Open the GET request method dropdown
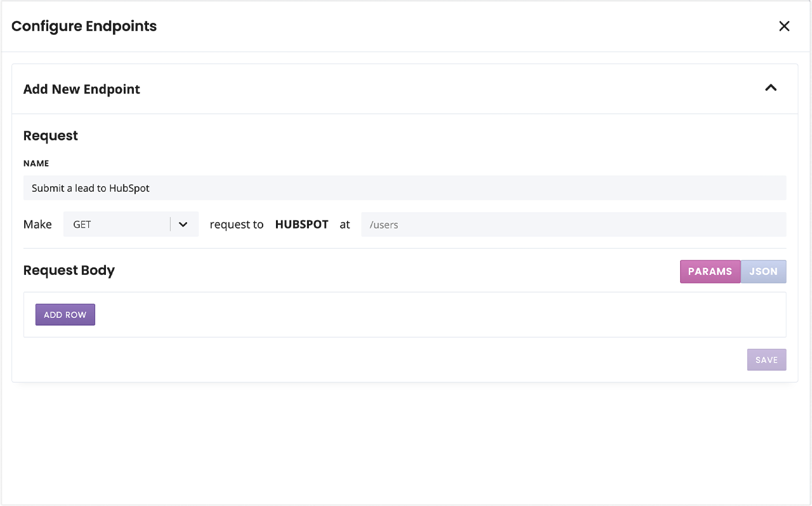812x506 pixels. click(x=131, y=224)
